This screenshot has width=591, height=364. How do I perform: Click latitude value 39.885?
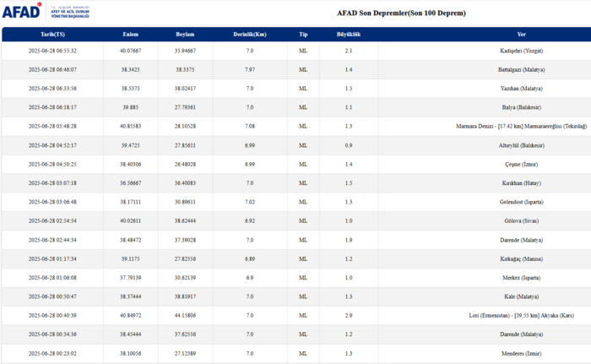pyautogui.click(x=130, y=107)
